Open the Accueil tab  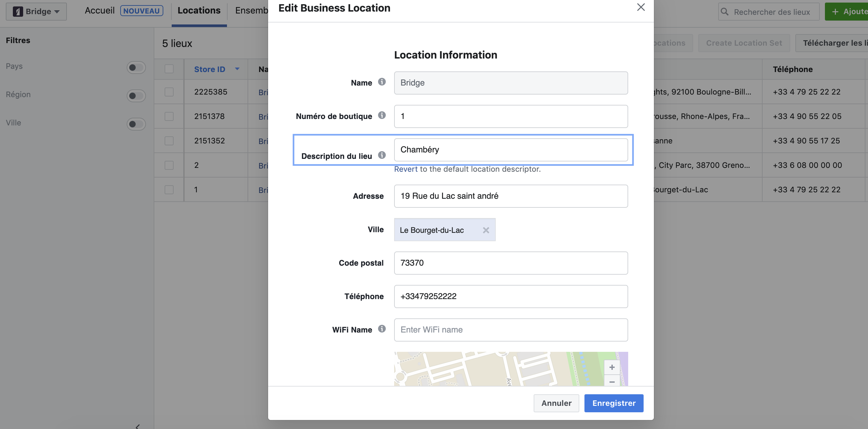100,10
